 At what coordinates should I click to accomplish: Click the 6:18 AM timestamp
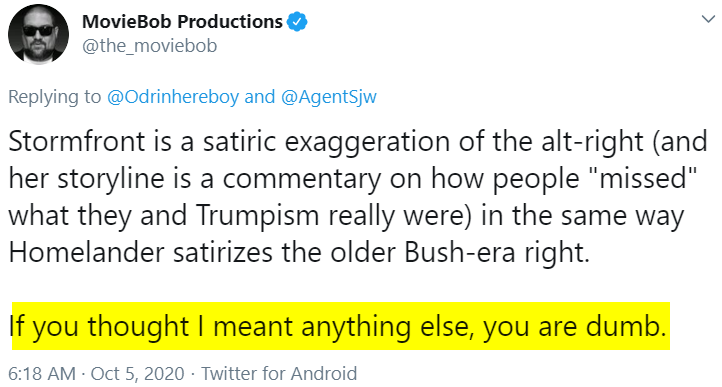pyautogui.click(x=42, y=373)
